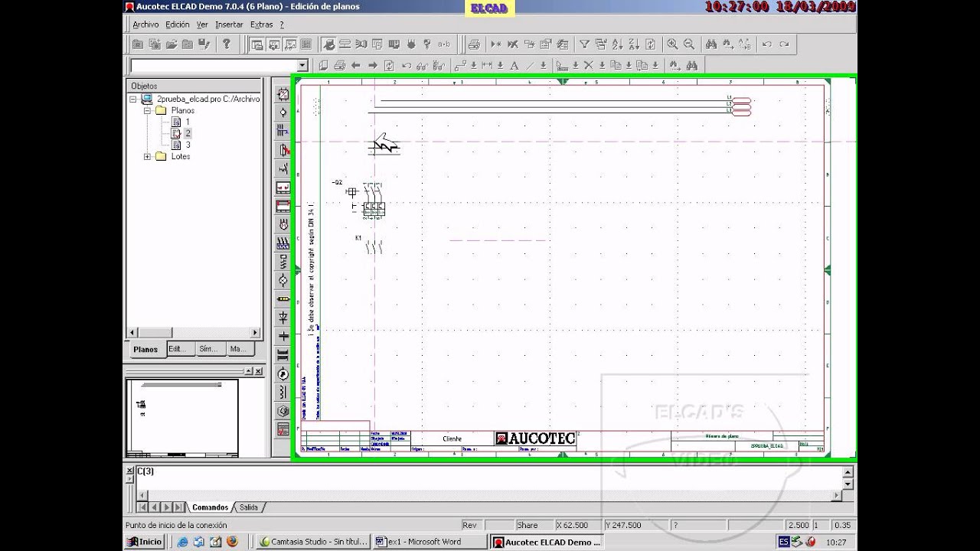Switch to the Salida tab
Screen dimensions: 980x551
coord(249,507)
